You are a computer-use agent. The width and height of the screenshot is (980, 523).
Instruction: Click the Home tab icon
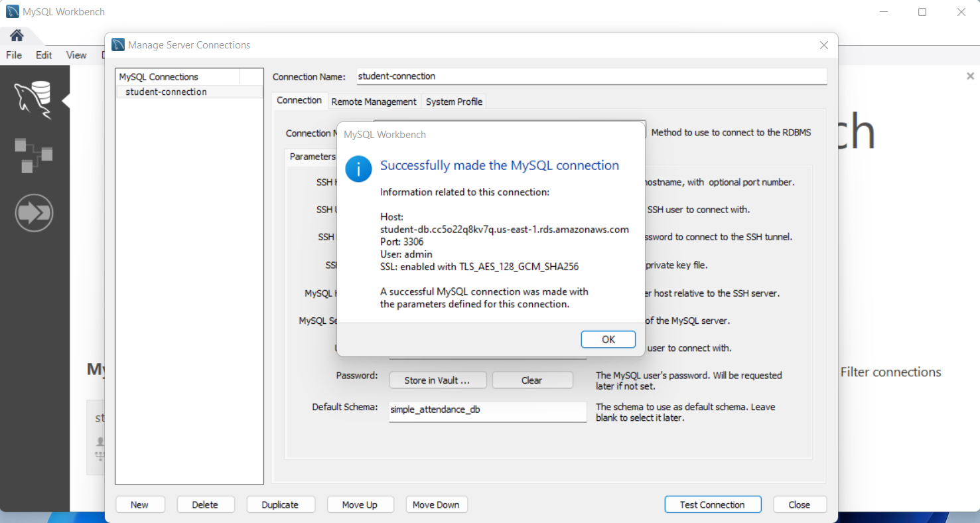17,35
